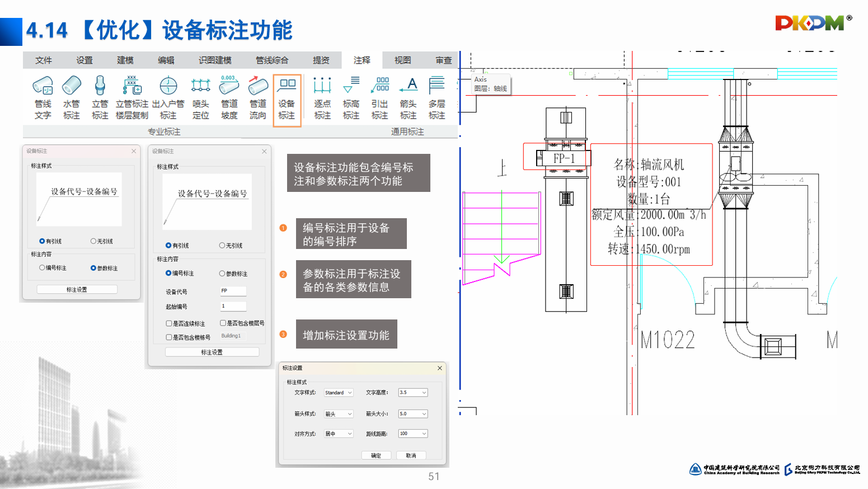
Task: Click 标注设置 button below the 是否包含楼栋号 checkbox
Action: click(x=212, y=352)
